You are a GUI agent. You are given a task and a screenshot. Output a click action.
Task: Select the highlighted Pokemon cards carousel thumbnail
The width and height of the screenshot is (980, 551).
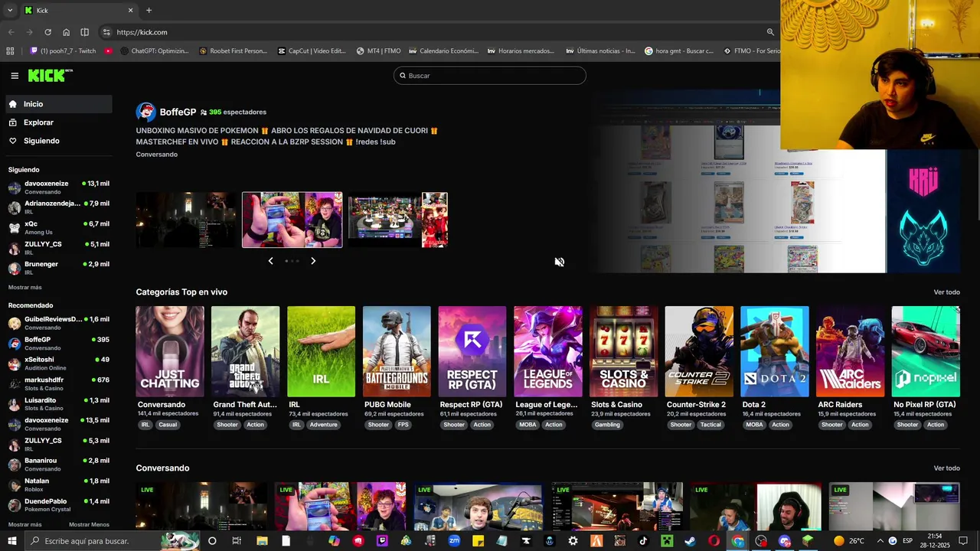pyautogui.click(x=292, y=220)
